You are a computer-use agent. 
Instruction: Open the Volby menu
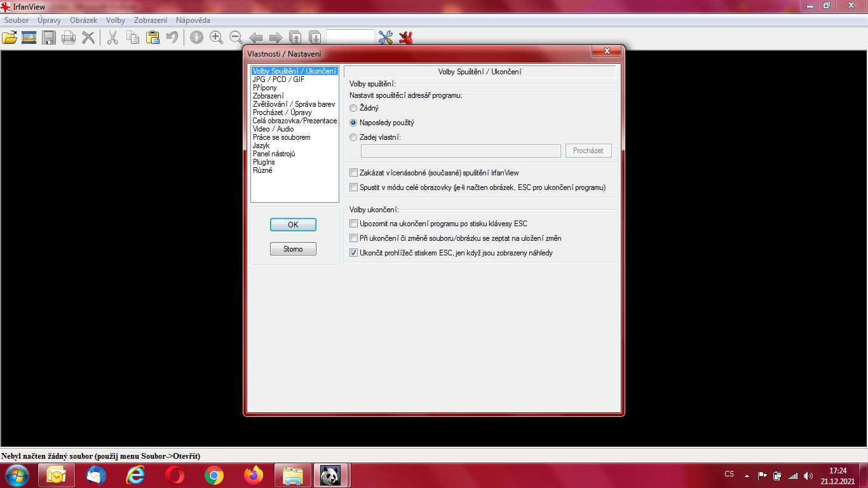point(116,20)
